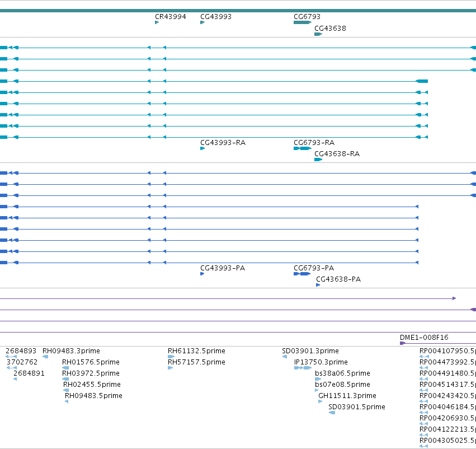This screenshot has height=449, width=476.
Task: Click the multi-arrow glyph under IP13750.3prime
Action: pos(303,368)
